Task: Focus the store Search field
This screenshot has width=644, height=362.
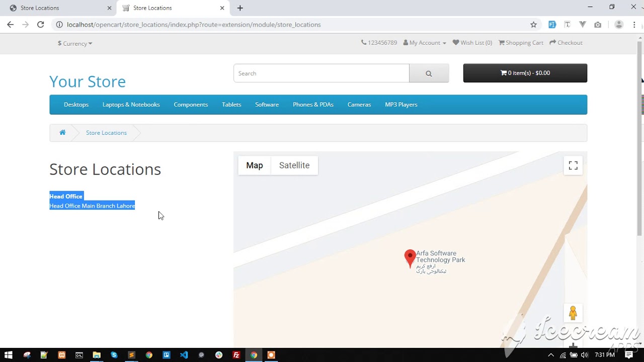Action: [321, 73]
